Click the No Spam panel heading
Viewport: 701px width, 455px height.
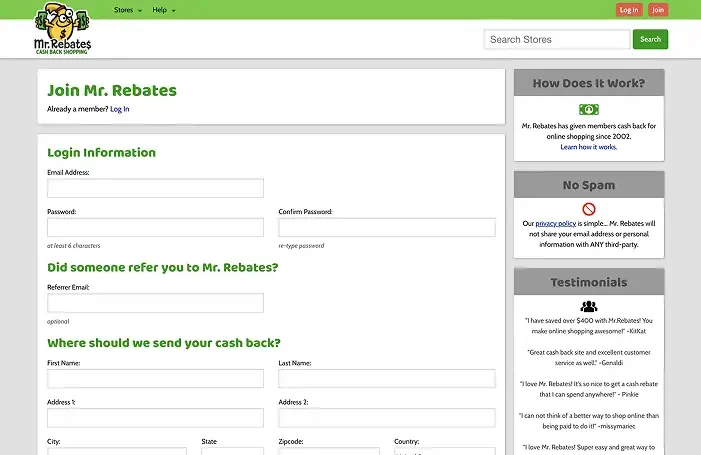(x=589, y=185)
